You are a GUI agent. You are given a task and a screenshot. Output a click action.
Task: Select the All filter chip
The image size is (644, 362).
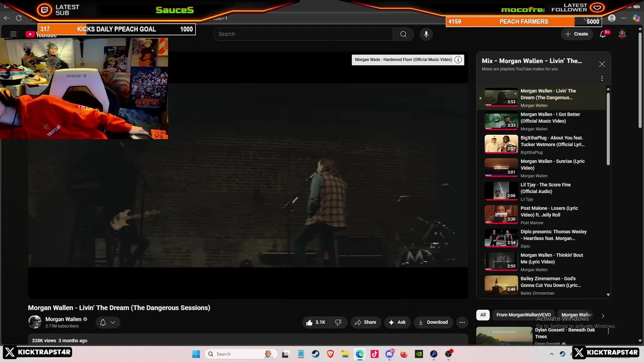[483, 315]
